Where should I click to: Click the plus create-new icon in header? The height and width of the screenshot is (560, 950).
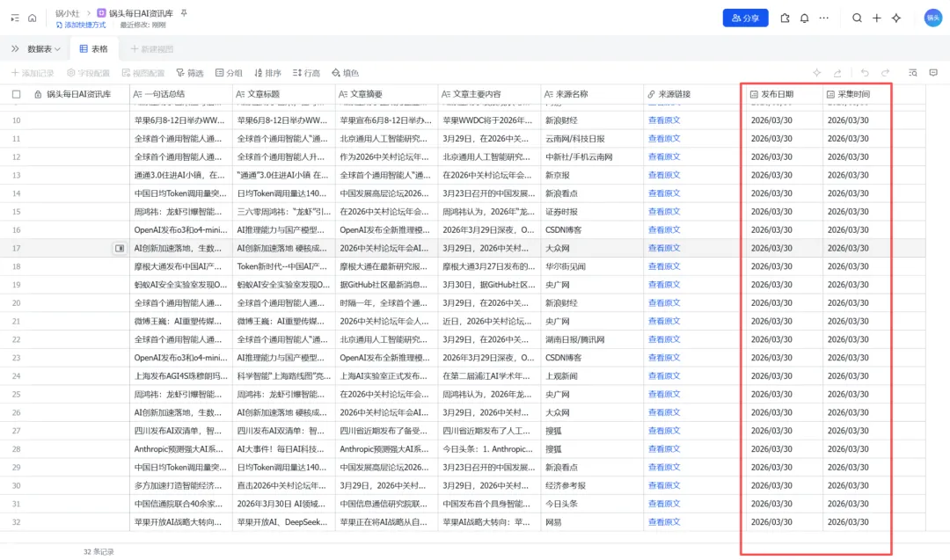877,18
